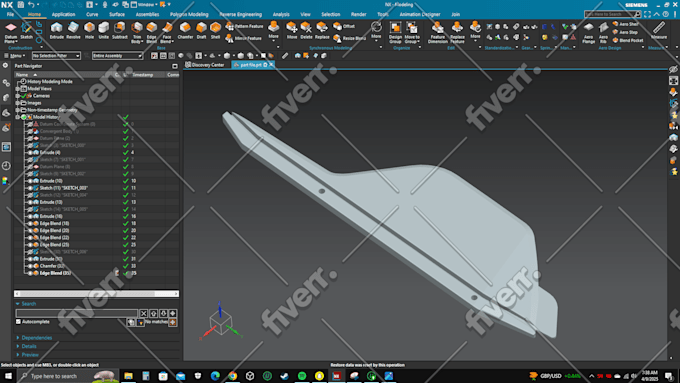
Task: Open the Windows Start menu
Action: (x=8, y=376)
